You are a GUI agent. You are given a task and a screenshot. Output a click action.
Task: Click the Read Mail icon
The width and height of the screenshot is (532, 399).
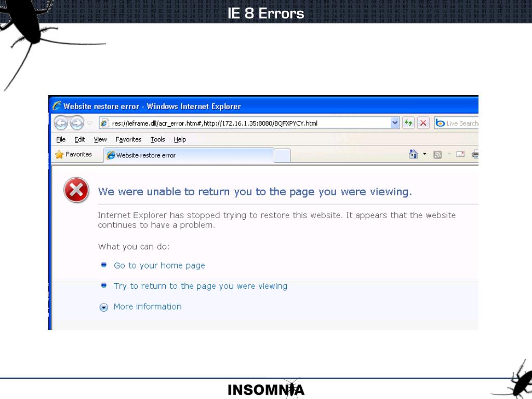(460, 154)
